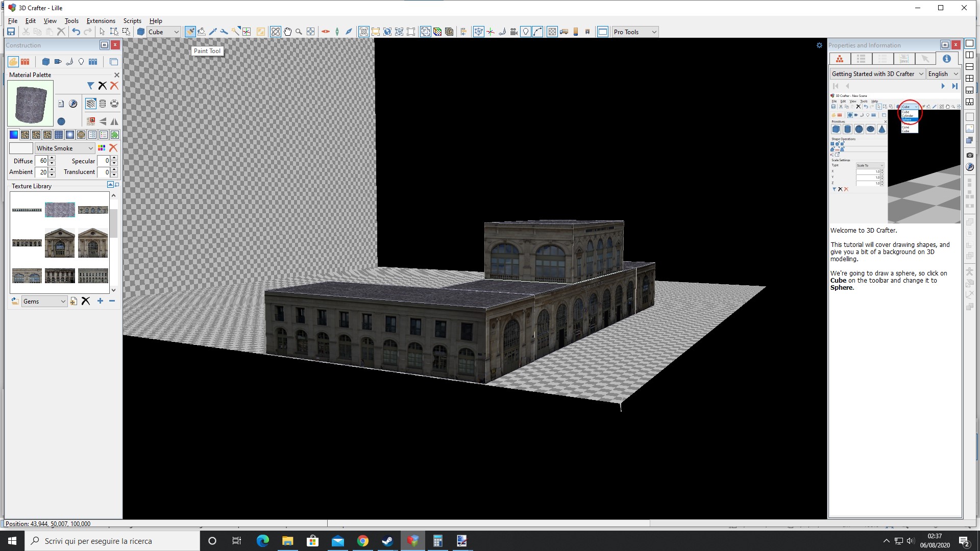Click the Specular value field
980x551 pixels.
(x=104, y=161)
